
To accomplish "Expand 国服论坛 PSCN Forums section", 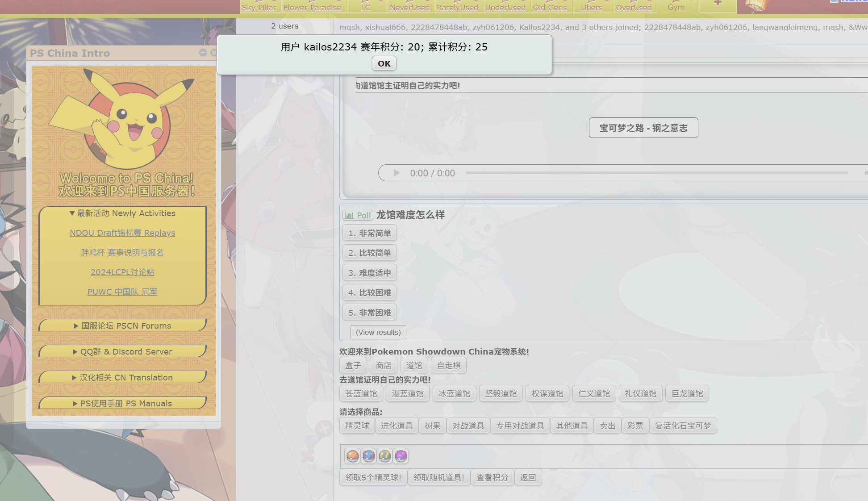I will click(x=122, y=326).
